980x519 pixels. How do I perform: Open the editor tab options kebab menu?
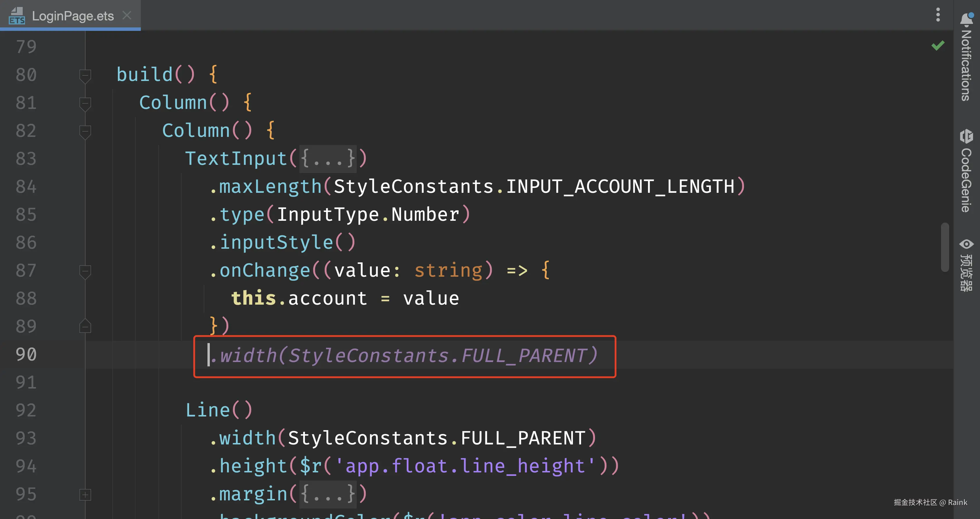tap(938, 15)
